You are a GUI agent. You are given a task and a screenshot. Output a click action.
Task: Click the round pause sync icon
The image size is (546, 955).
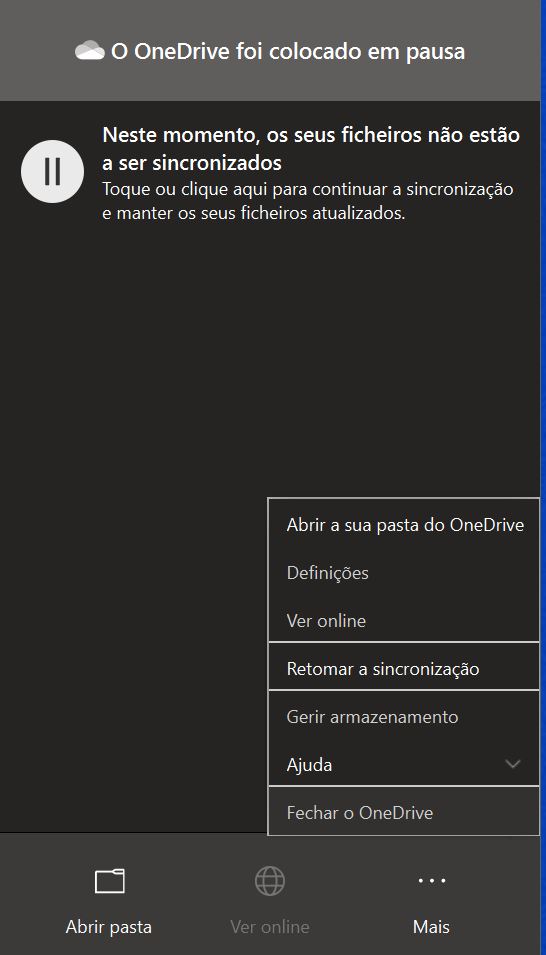[52, 172]
